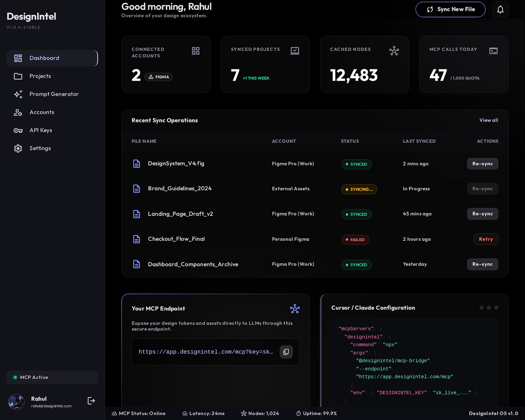Click the Brand_Guidelines_2024 file icon
525x420 pixels.
pos(136,189)
